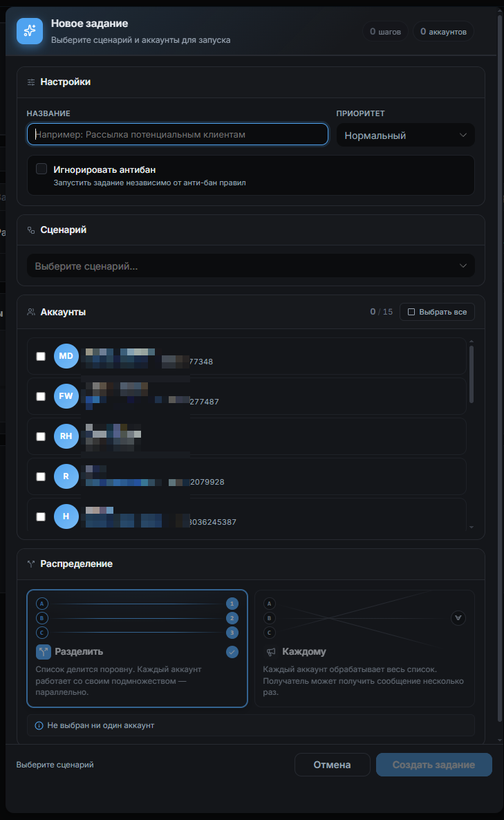Select the Разделить distribution option
This screenshot has width=504, height=820.
[137, 649]
